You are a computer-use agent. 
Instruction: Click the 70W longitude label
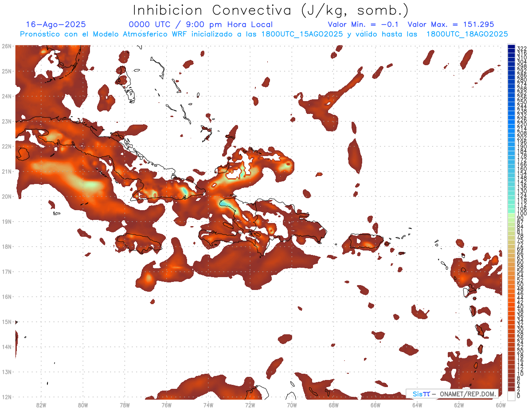click(292, 405)
